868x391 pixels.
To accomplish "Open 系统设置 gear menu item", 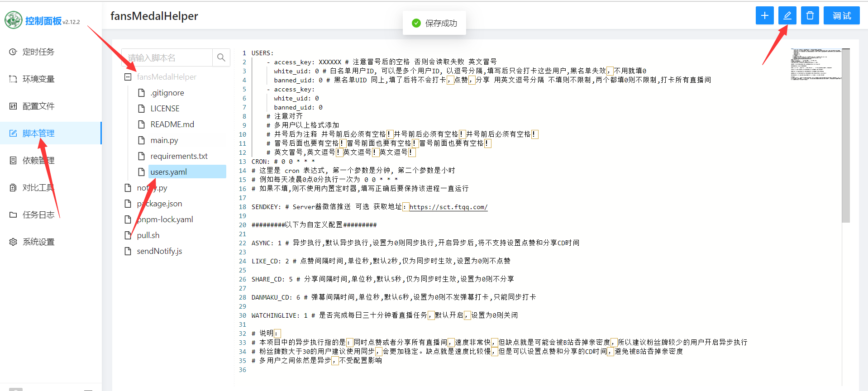I will (38, 242).
